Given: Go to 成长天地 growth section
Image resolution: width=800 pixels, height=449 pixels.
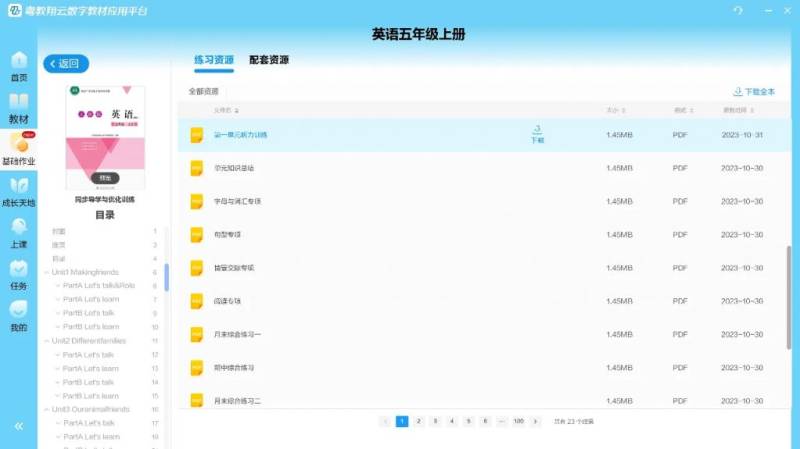Looking at the screenshot, I should coord(18,191).
